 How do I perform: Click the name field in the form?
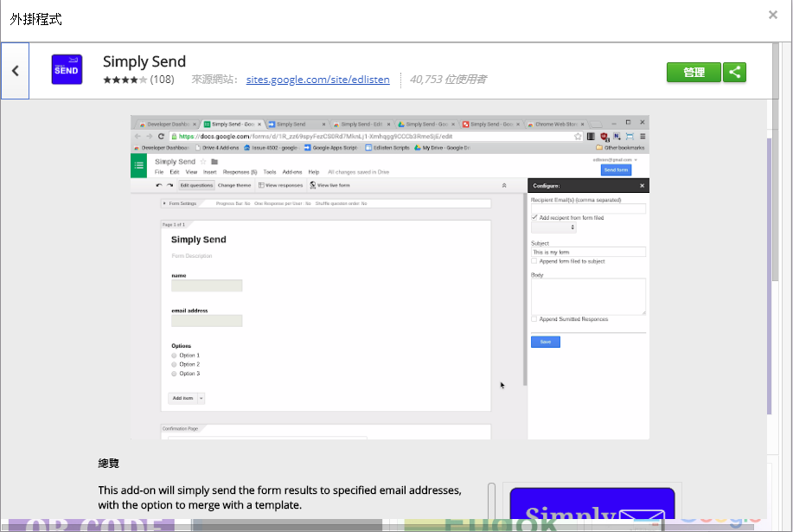pos(207,285)
